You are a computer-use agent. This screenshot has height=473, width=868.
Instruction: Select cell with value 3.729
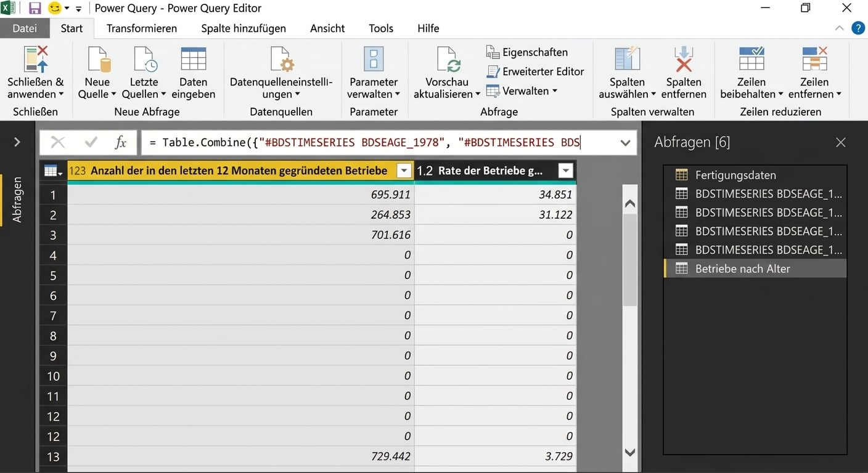point(496,456)
